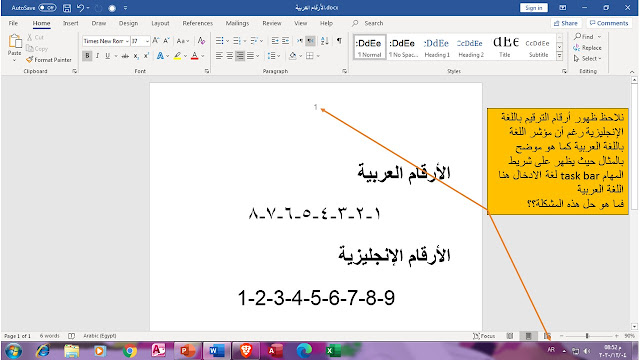Open the proofing book icon in status bar

(x=71, y=336)
